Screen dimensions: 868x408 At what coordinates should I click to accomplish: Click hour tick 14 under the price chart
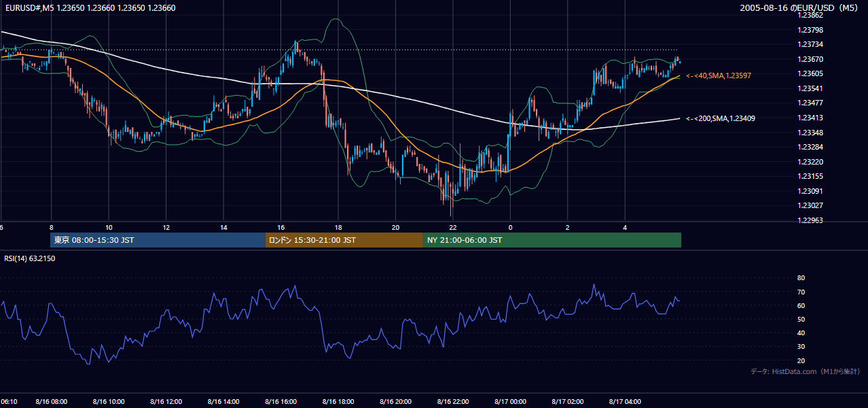pyautogui.click(x=223, y=226)
